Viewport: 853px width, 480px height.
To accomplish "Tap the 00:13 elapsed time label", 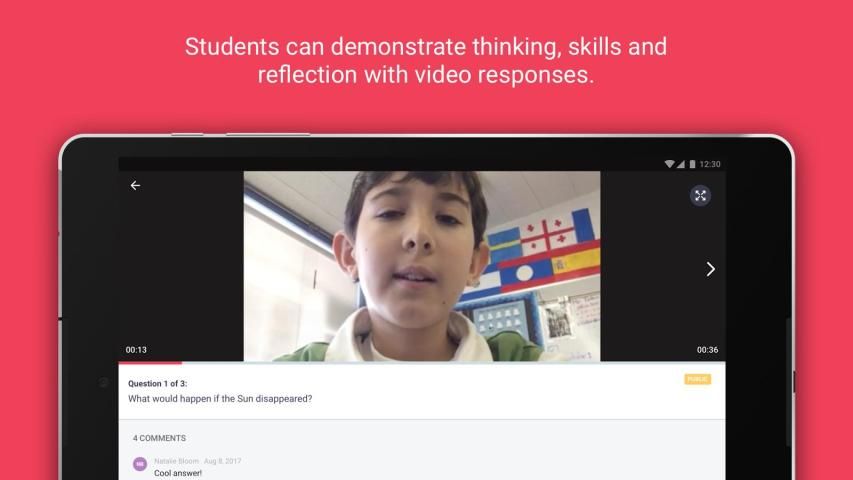I will (136, 350).
